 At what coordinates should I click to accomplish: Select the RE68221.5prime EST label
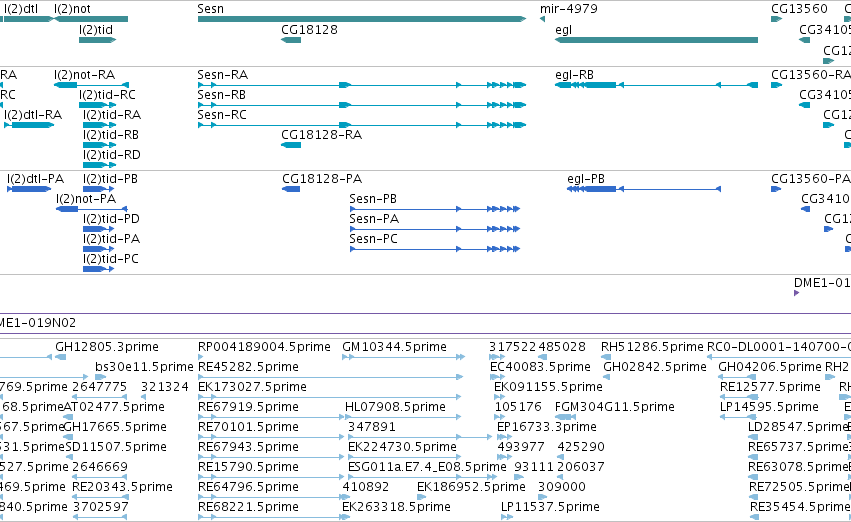[248, 507]
